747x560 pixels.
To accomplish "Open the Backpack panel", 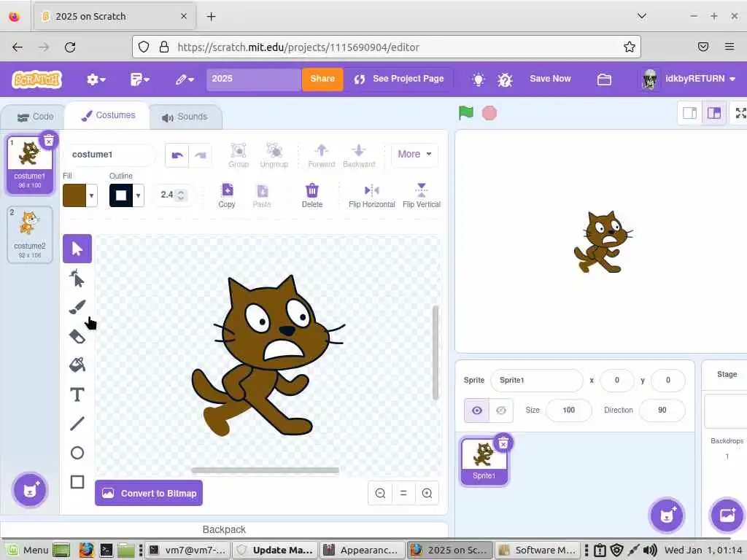I will [x=224, y=529].
